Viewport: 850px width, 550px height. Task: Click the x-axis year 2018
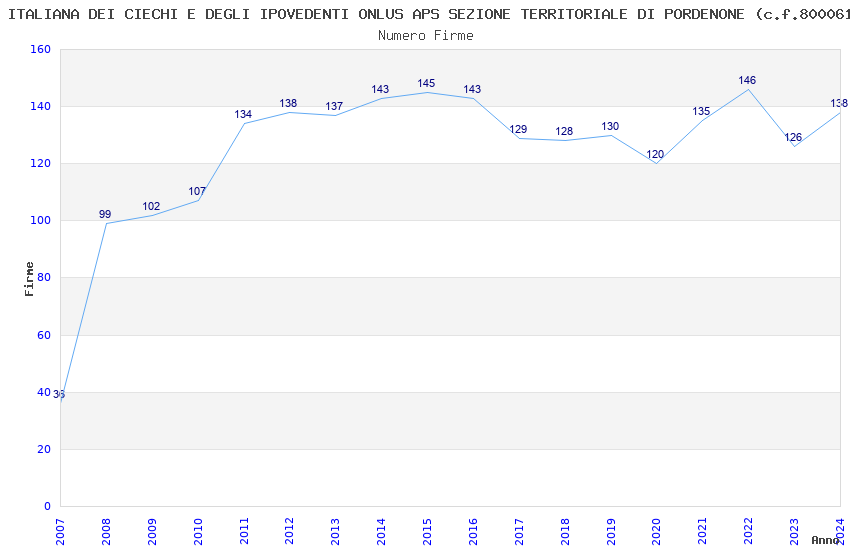565,532
